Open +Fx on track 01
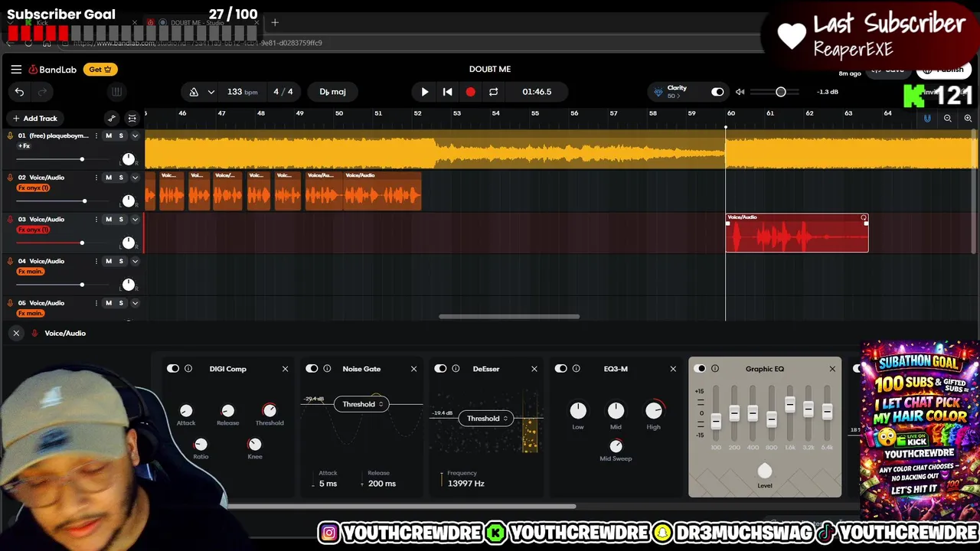This screenshot has width=980, height=551. [24, 146]
